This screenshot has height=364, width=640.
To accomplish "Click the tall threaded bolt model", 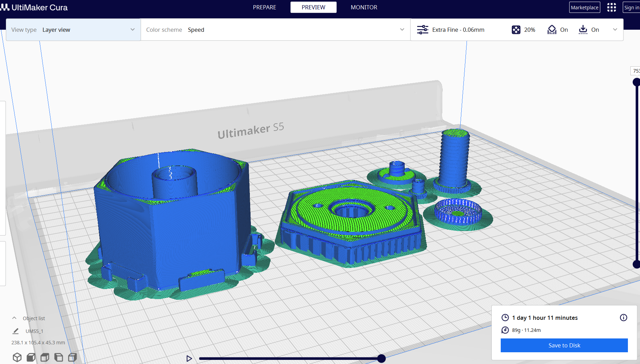I will tap(453, 161).
